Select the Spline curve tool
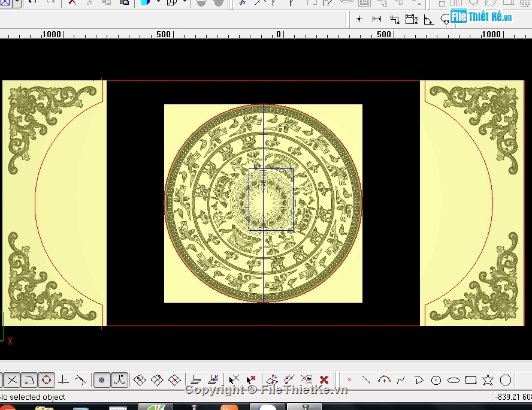Image resolution: width=532 pixels, height=410 pixels. coord(401,380)
